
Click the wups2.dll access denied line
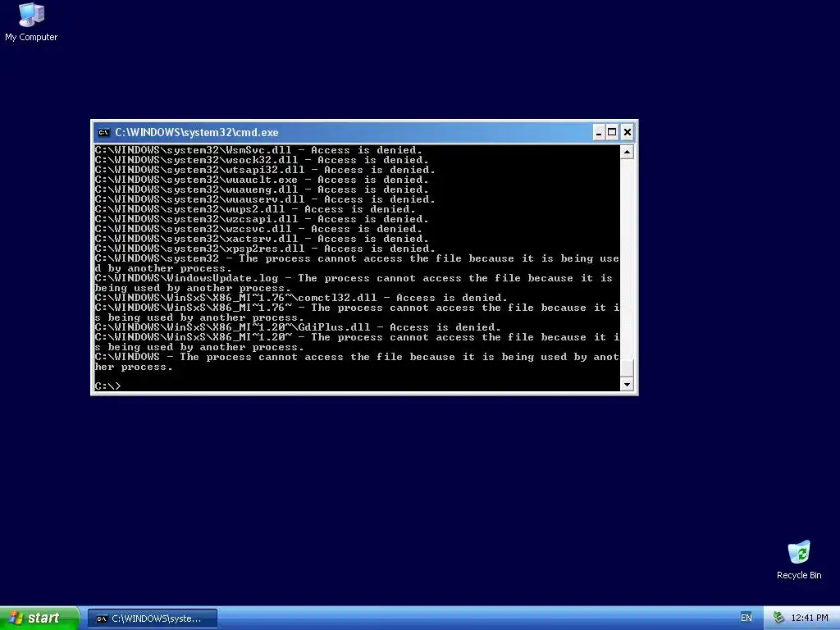click(x=256, y=209)
